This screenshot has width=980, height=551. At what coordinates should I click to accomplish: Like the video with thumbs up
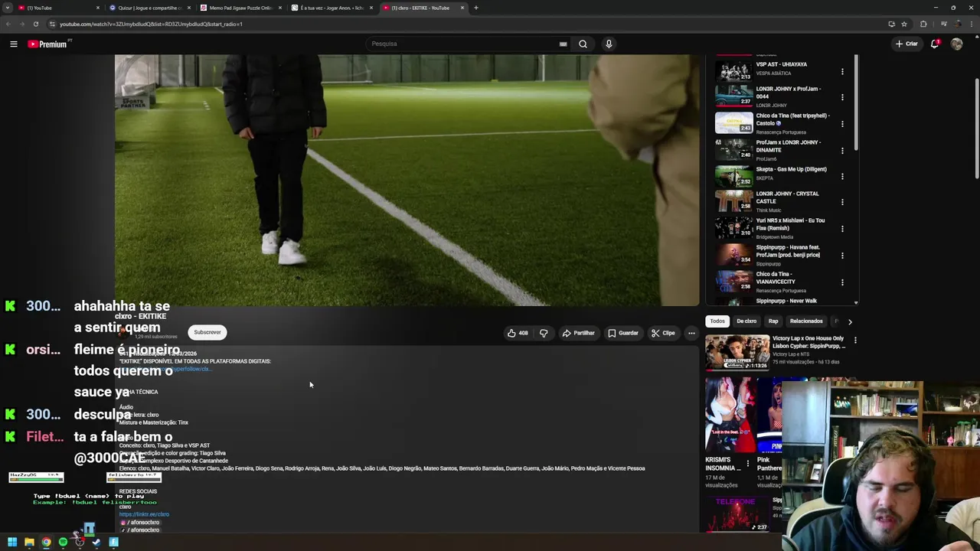[x=518, y=333]
